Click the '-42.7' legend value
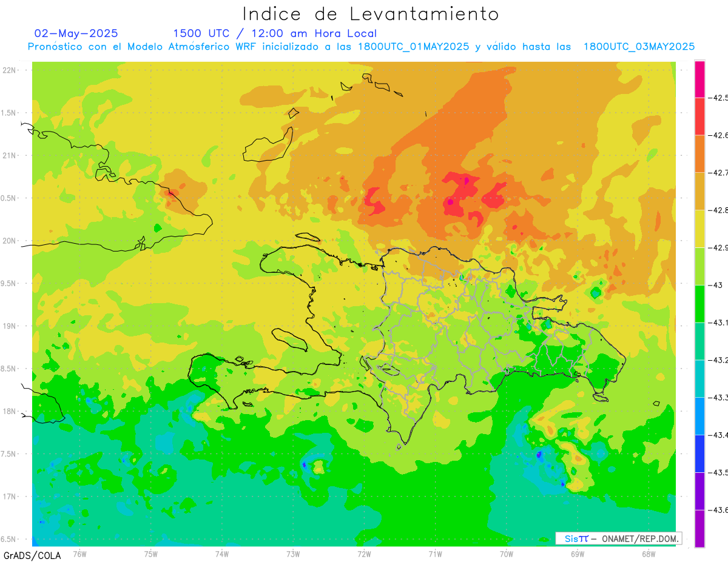This screenshot has height=562, width=728. coord(718,173)
